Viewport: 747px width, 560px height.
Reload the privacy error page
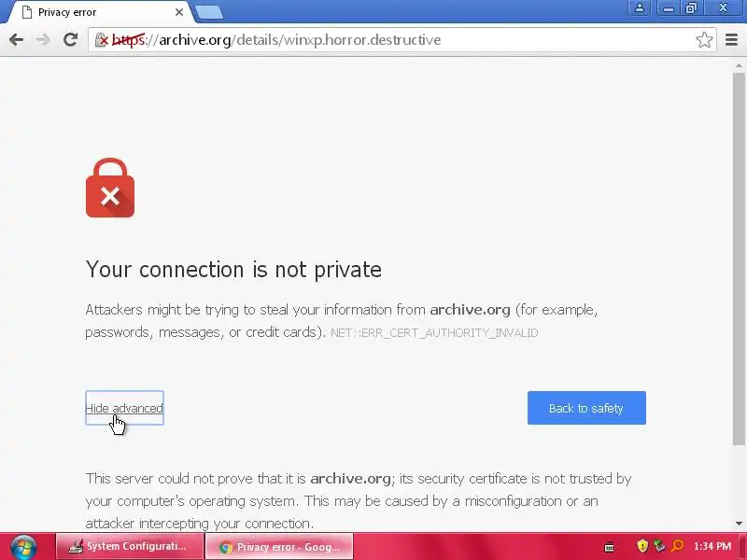(71, 40)
